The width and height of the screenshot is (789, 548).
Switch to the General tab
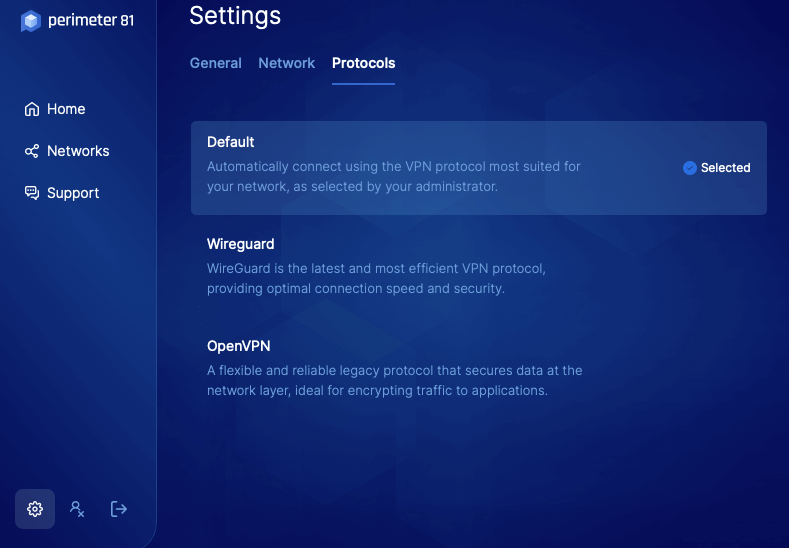215,63
